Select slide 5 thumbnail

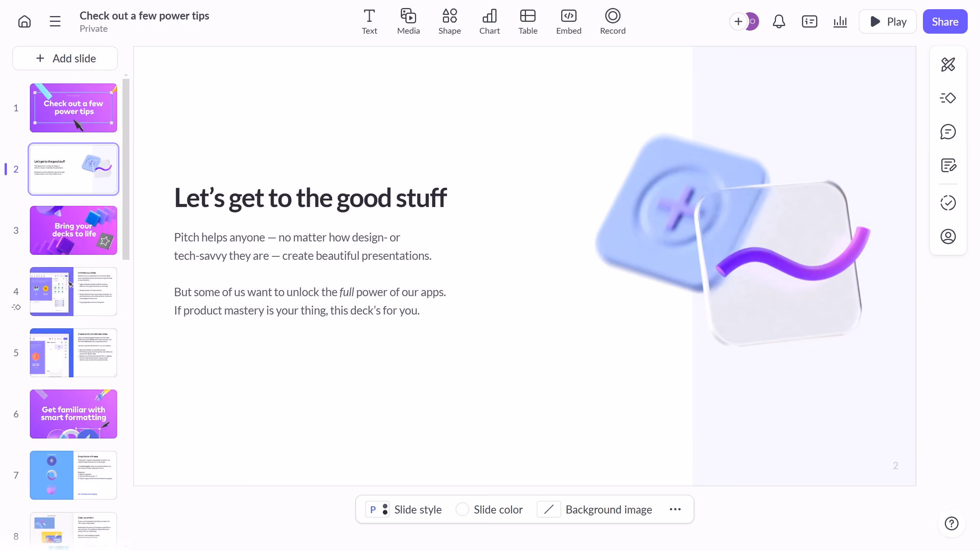pyautogui.click(x=73, y=353)
